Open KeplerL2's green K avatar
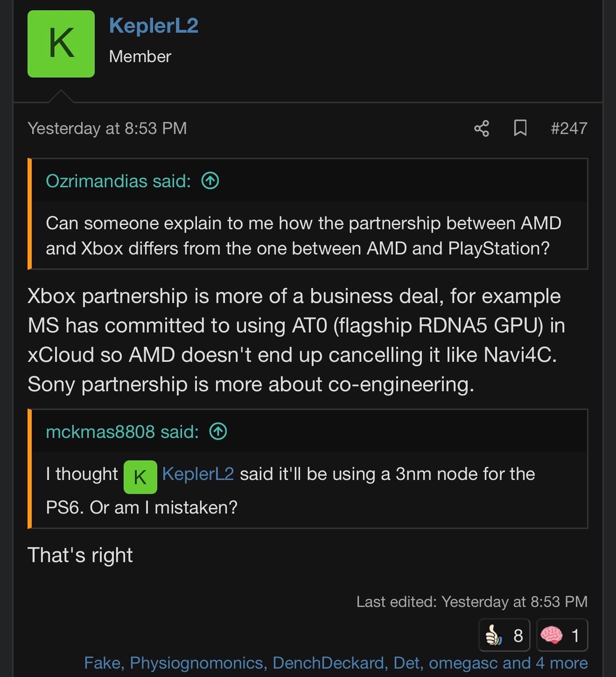616x677 pixels. pyautogui.click(x=61, y=44)
